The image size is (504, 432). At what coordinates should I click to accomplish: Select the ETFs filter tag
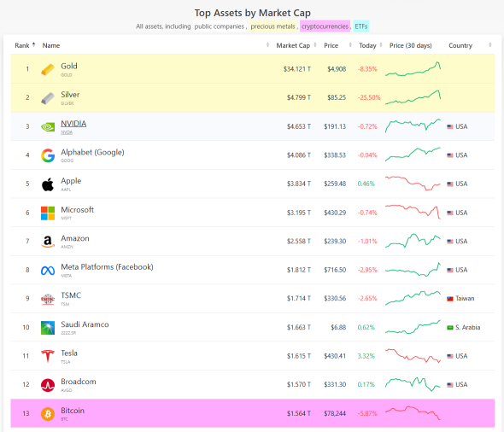[361, 26]
